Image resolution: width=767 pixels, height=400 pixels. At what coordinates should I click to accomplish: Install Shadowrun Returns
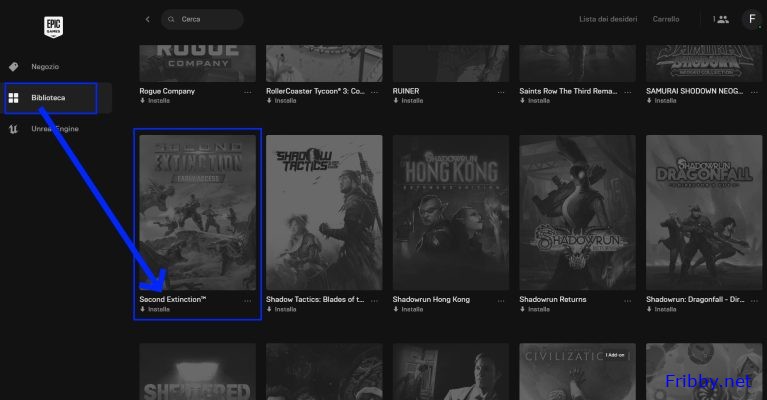(537, 309)
